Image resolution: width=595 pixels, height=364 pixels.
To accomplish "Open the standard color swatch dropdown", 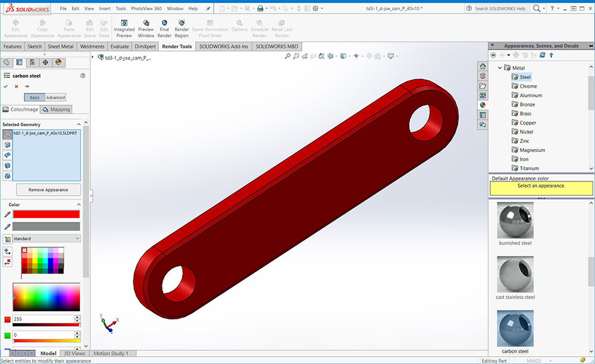I will pyautogui.click(x=46, y=239).
